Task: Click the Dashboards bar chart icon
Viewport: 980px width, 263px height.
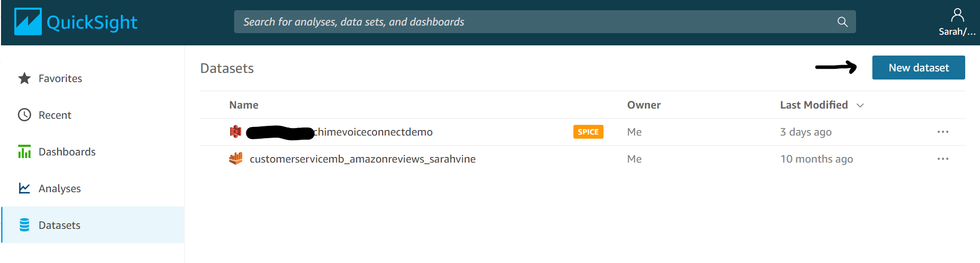Action: point(24,151)
